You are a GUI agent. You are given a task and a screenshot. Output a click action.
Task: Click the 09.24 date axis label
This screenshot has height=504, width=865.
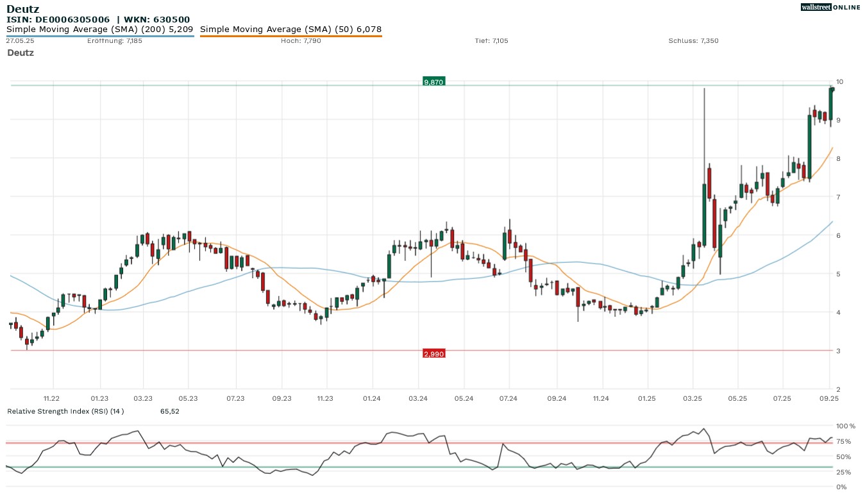point(557,398)
